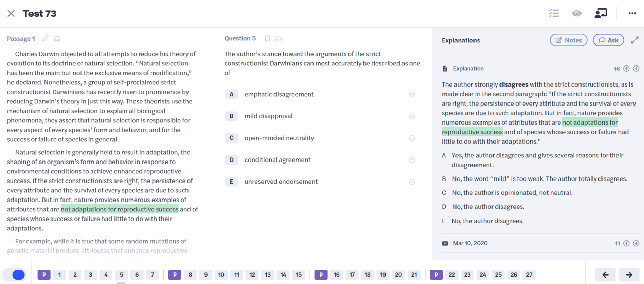Jump to question 13
The height and width of the screenshot is (284, 644).
(x=268, y=274)
